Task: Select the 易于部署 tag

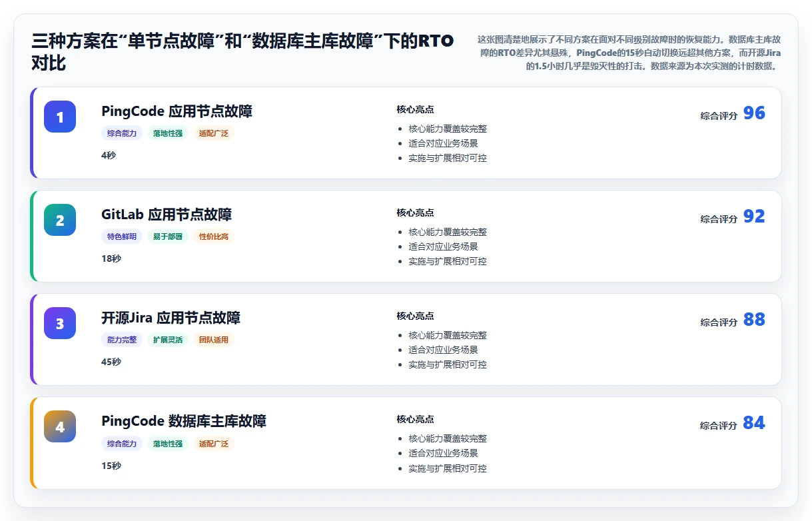Action: 168,237
